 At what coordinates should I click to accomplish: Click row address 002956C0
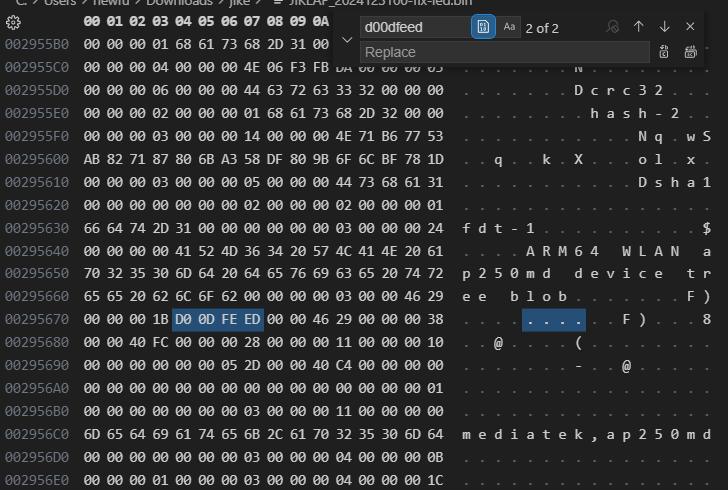click(37, 435)
